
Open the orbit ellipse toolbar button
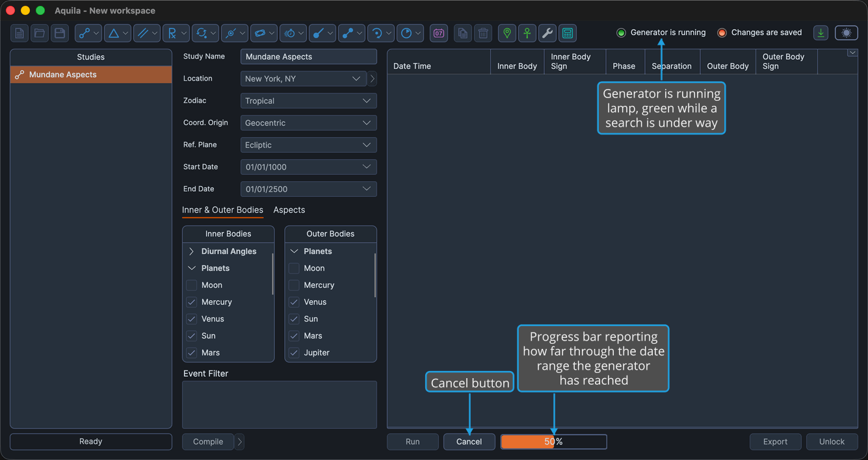point(264,33)
